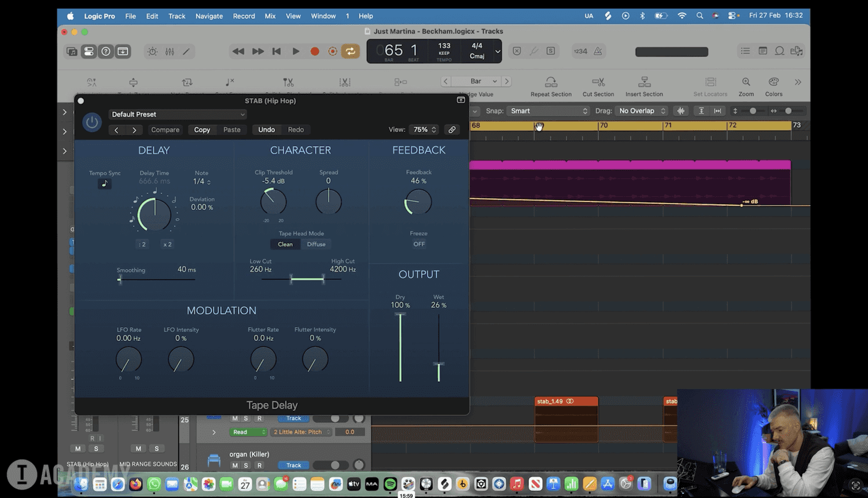868x498 pixels.
Task: Toggle Freeze OFF button in Feedback
Action: click(x=419, y=244)
